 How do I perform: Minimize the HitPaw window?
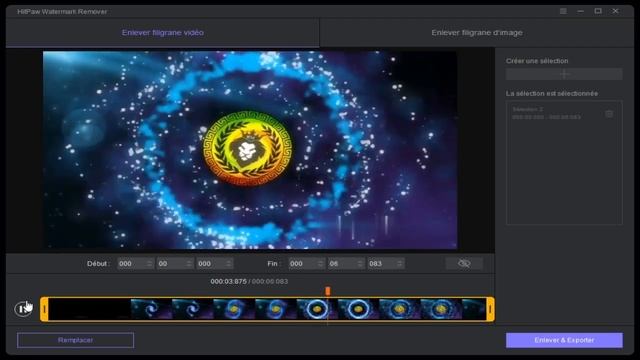click(x=580, y=11)
